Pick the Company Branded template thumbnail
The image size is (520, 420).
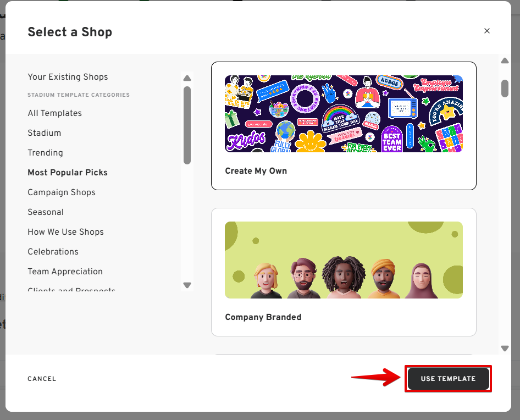344,260
